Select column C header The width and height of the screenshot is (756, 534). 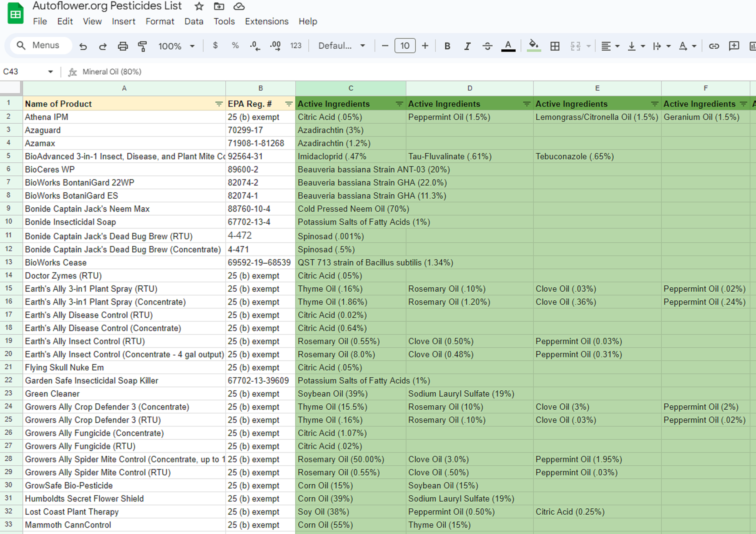coord(351,88)
